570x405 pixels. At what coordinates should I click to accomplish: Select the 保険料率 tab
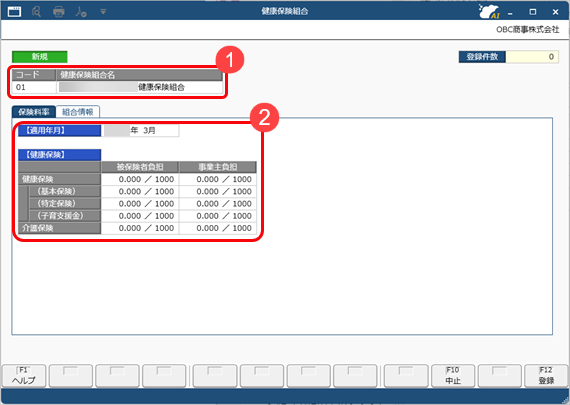(x=33, y=112)
